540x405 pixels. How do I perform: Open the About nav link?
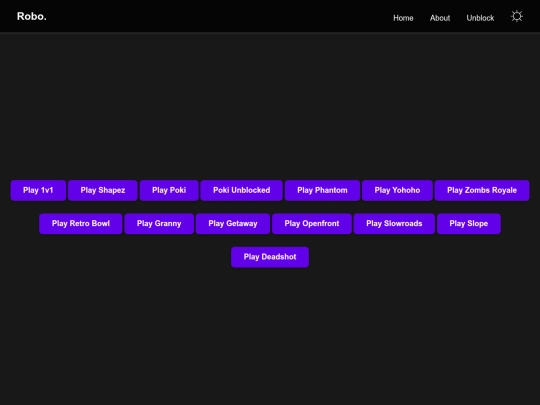tap(440, 18)
